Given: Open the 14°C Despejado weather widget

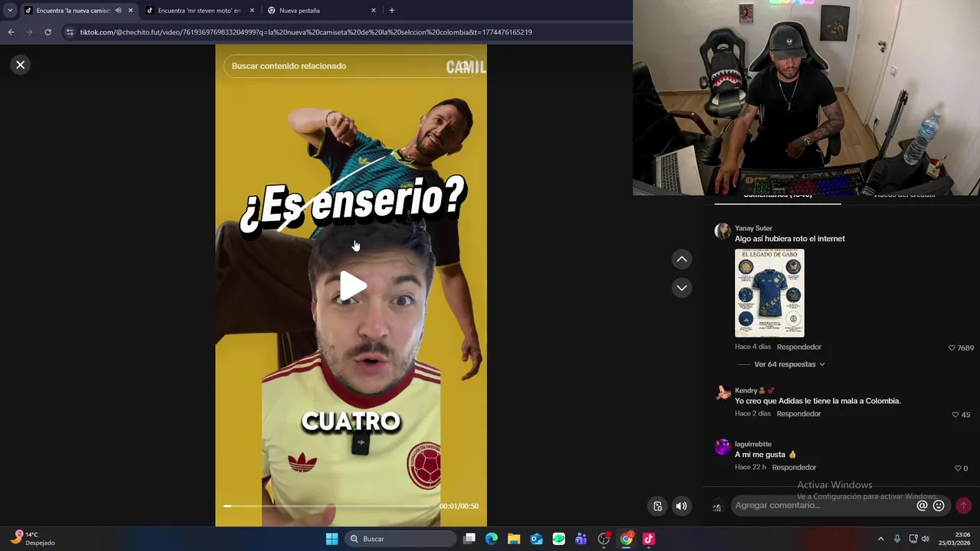Looking at the screenshot, I should point(32,539).
